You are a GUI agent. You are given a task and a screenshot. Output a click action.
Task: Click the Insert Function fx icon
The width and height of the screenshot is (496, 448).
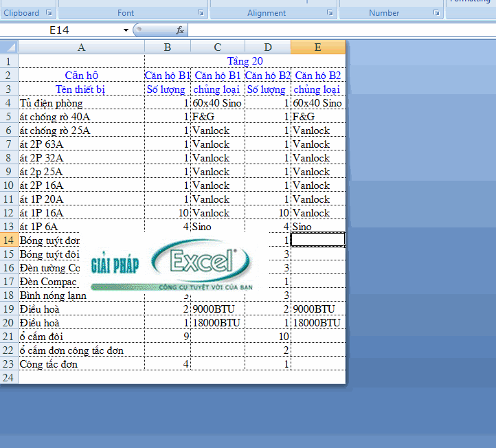(x=180, y=30)
